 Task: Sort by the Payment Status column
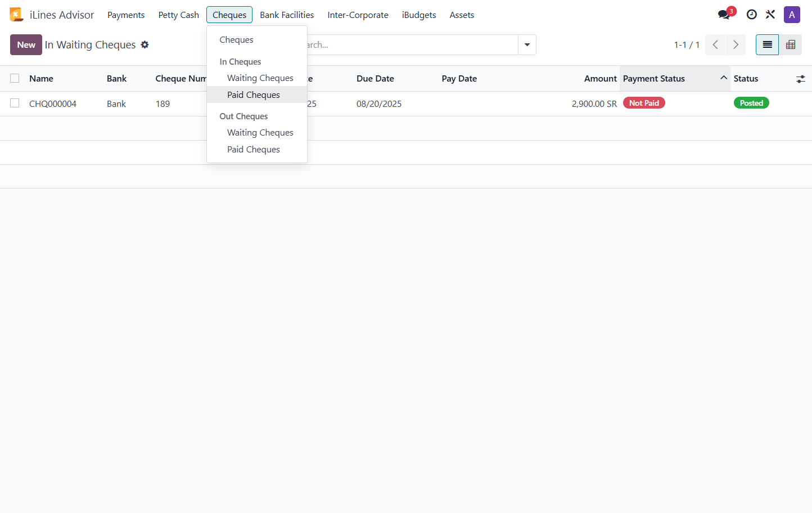click(x=675, y=79)
